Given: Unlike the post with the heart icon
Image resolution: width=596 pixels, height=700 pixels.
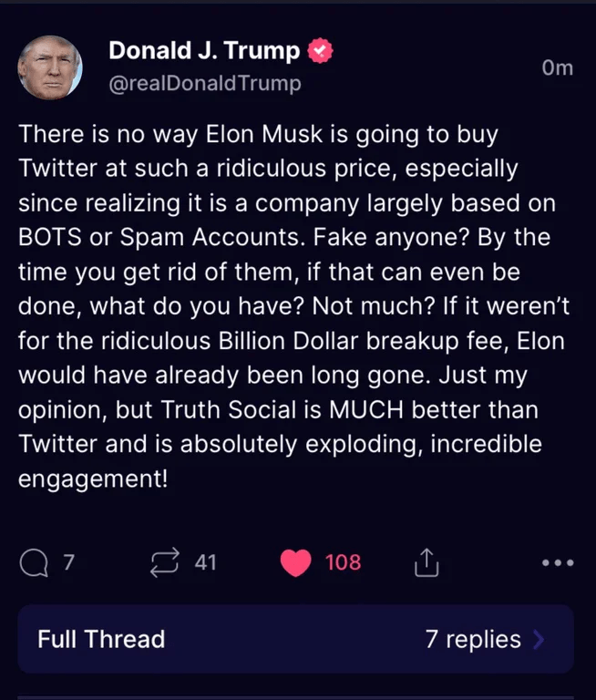Looking at the screenshot, I should [x=295, y=562].
